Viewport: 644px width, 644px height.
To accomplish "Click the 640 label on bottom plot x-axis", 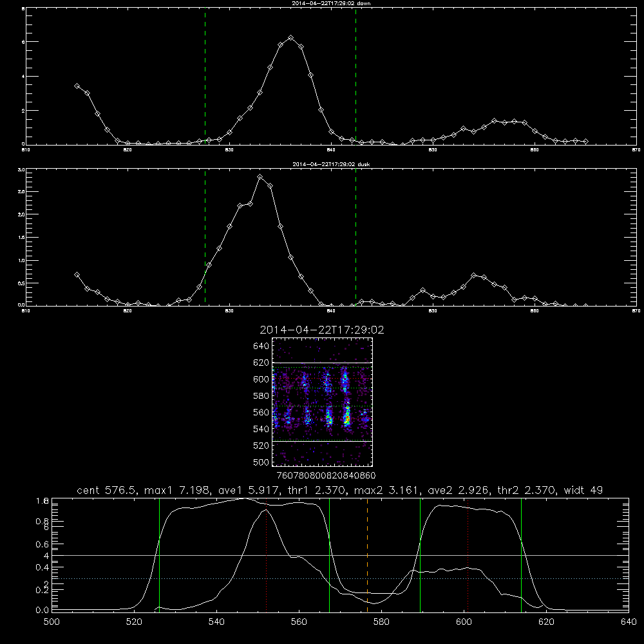I will pos(629,622).
